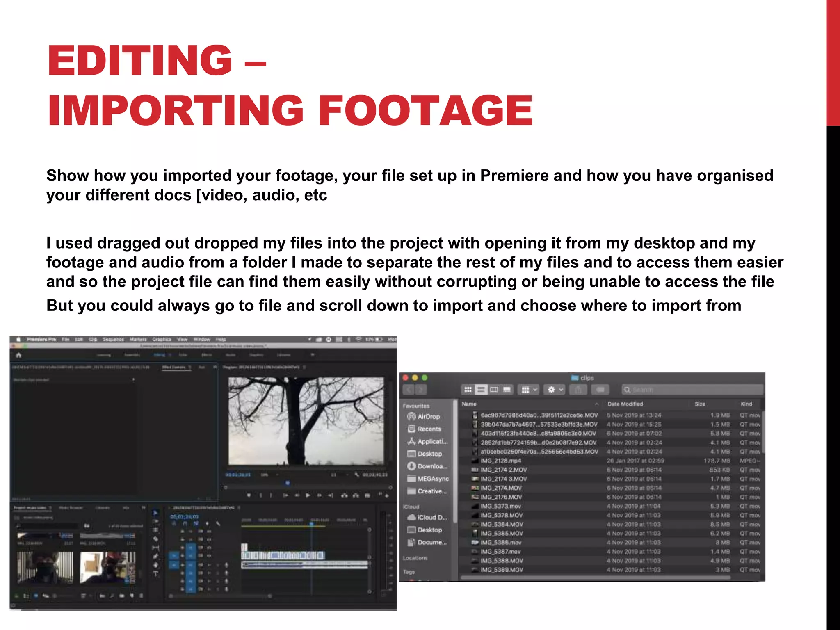
Task: Open the Sequence menu
Action: [114, 339]
